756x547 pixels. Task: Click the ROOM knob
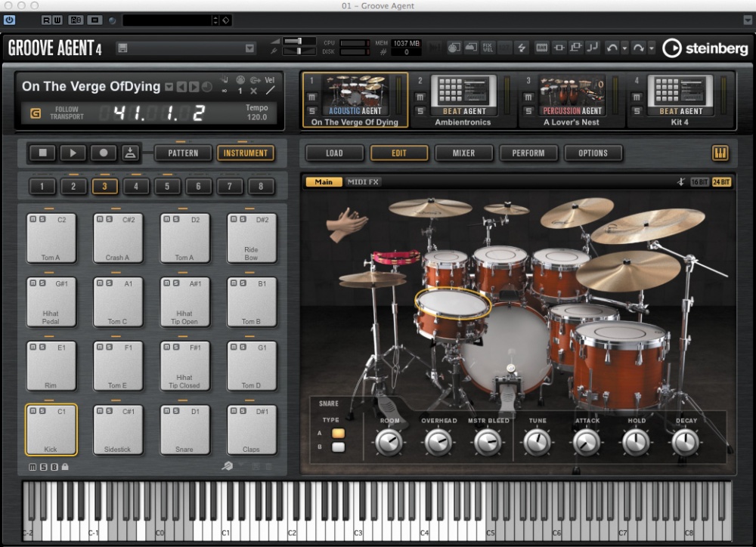tap(389, 442)
